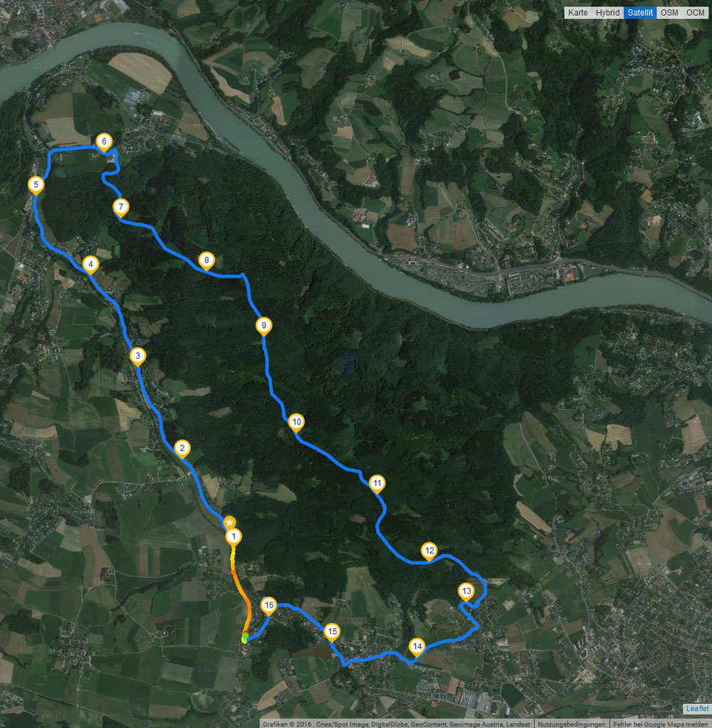Open the Nutzungsbedingungen link
The height and width of the screenshot is (728, 712).
571,724
